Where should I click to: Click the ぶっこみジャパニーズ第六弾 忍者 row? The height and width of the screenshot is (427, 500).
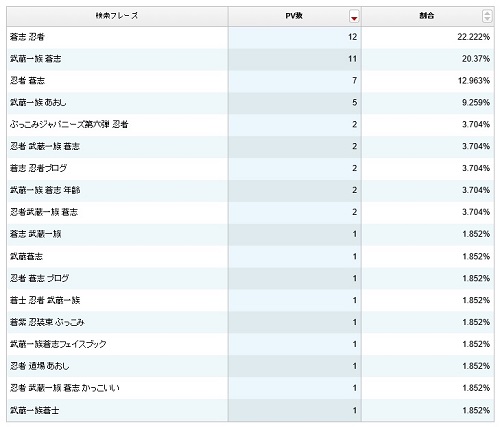pos(250,125)
